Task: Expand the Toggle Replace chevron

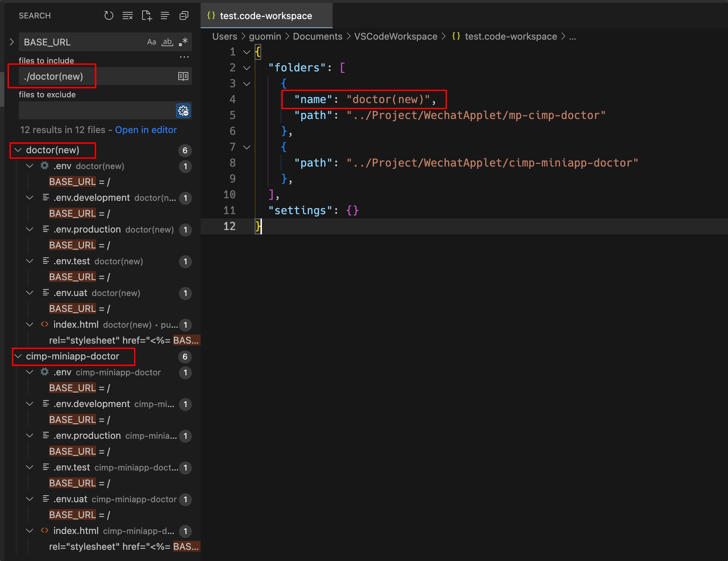Action: (12, 42)
